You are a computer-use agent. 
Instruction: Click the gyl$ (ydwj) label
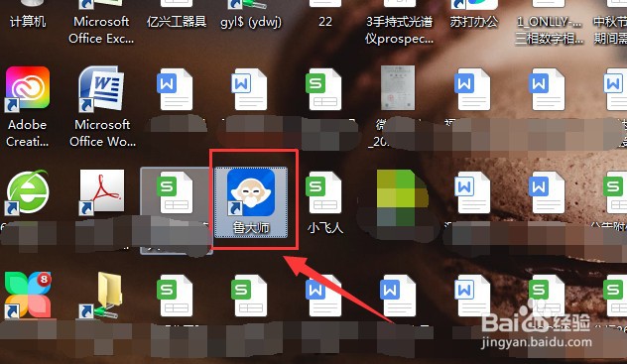pyautogui.click(x=251, y=22)
